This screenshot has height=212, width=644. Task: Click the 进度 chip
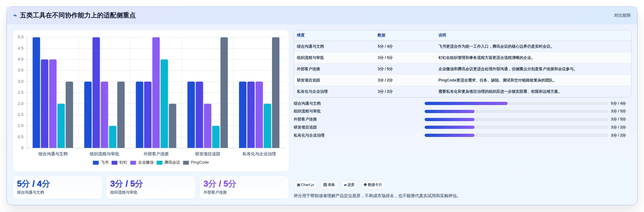tap(349, 185)
